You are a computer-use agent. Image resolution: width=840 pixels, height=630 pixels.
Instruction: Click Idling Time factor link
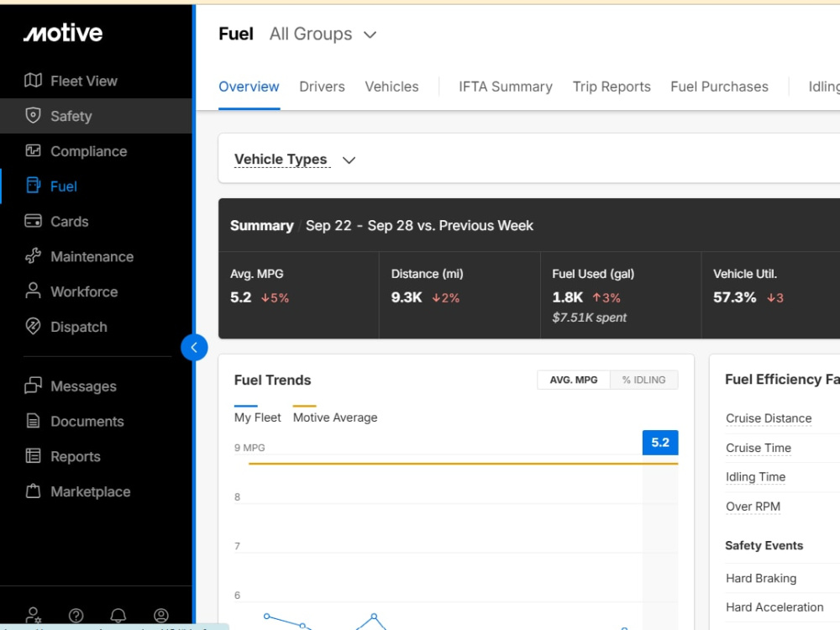pos(755,477)
